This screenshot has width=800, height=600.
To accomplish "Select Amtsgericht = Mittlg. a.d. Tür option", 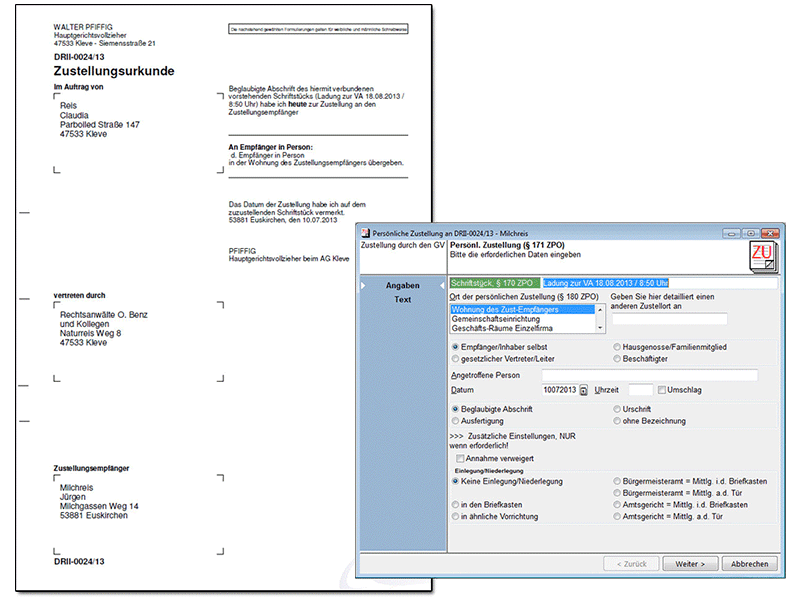I will [x=615, y=517].
